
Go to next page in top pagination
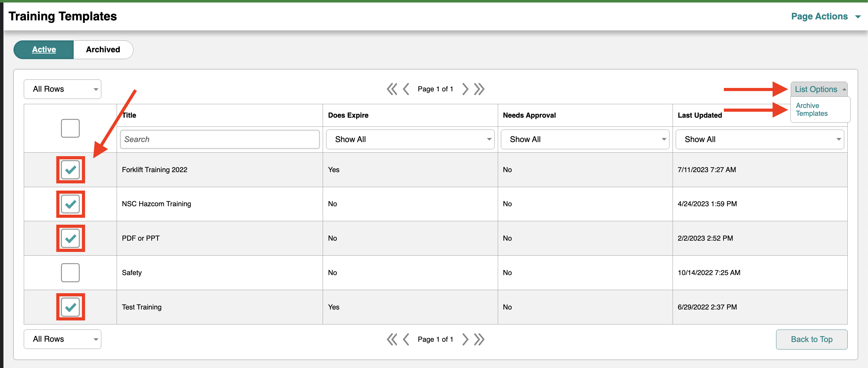click(465, 89)
